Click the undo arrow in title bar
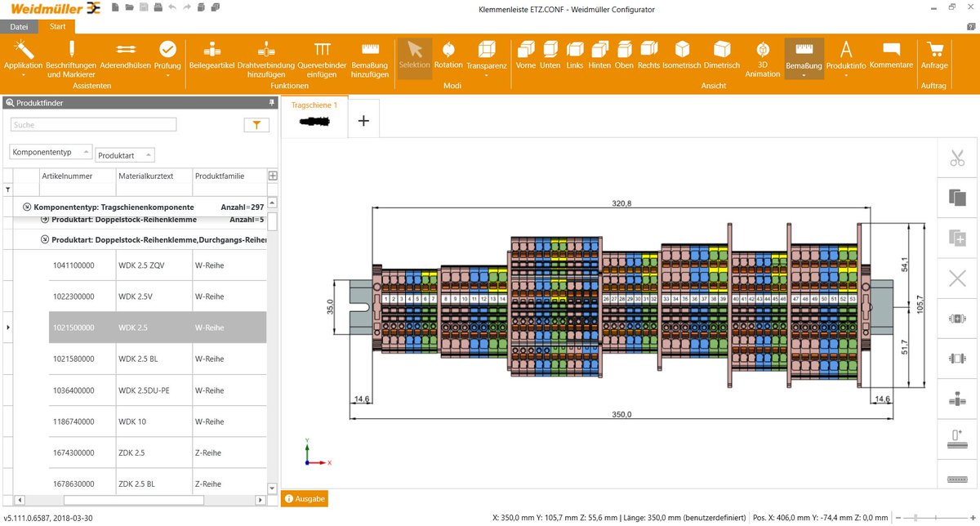 pos(171,7)
